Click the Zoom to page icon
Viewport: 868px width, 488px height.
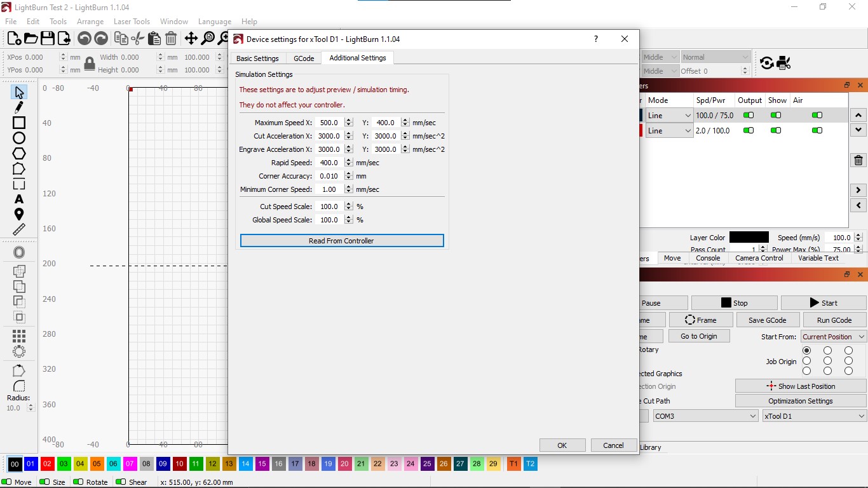pyautogui.click(x=208, y=39)
